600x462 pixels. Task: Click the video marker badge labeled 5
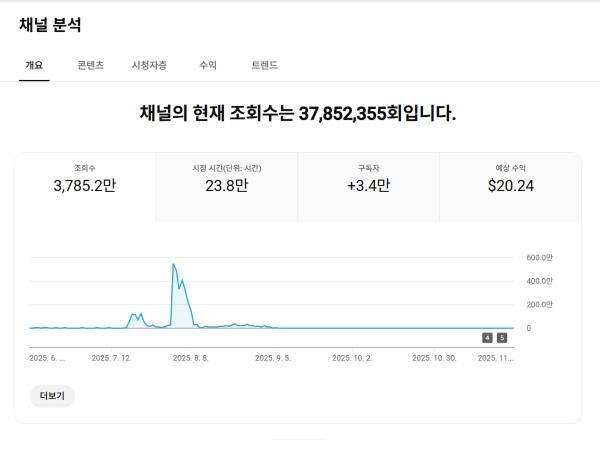502,338
